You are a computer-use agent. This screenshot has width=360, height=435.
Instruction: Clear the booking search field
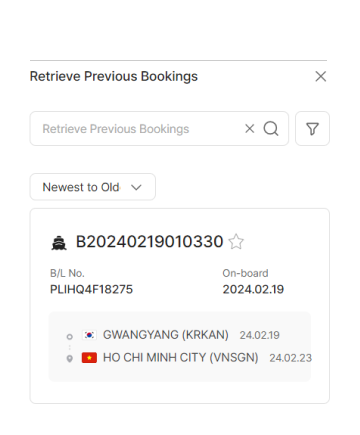point(250,128)
